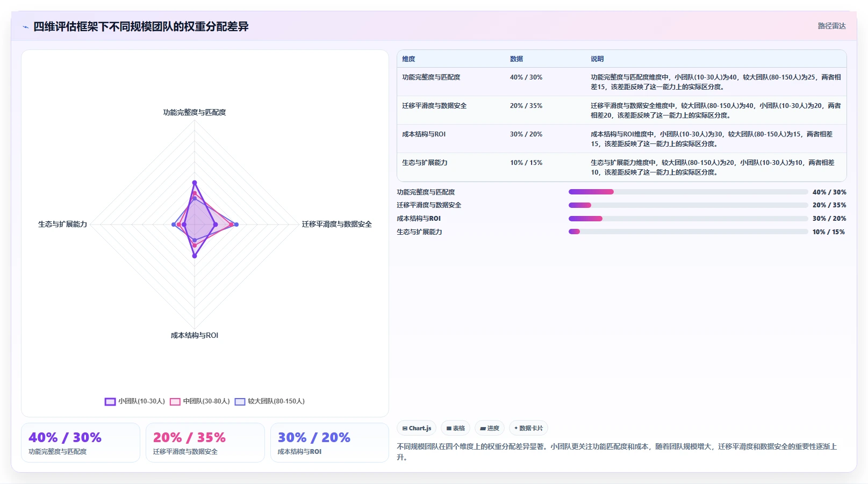Open the 20% / 35% data card
This screenshot has height=484, width=868.
click(x=205, y=443)
